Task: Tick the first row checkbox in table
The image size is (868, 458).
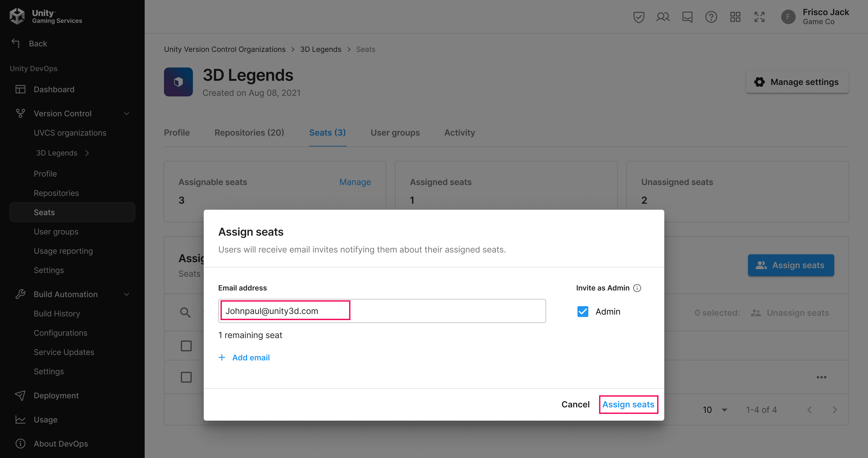Action: pyautogui.click(x=186, y=346)
